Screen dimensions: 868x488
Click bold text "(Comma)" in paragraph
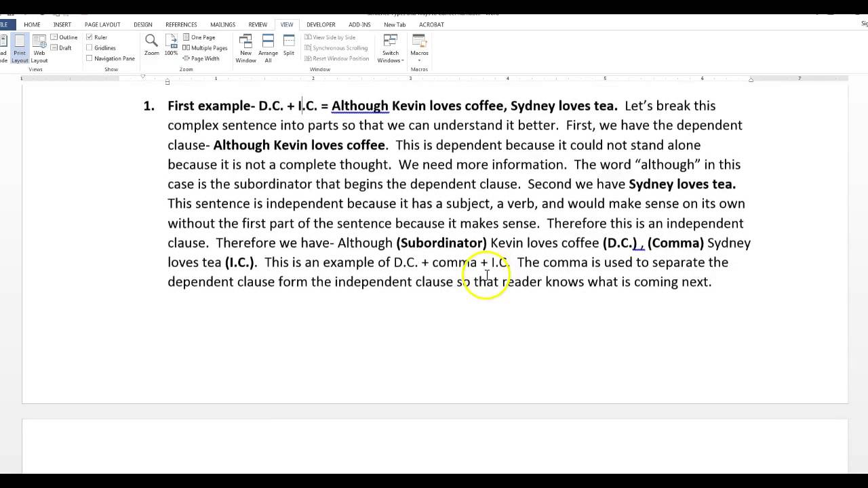(675, 243)
